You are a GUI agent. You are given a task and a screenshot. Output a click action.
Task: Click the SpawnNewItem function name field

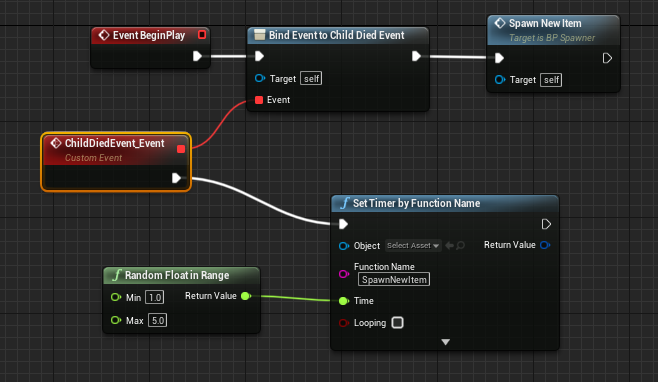click(394, 280)
